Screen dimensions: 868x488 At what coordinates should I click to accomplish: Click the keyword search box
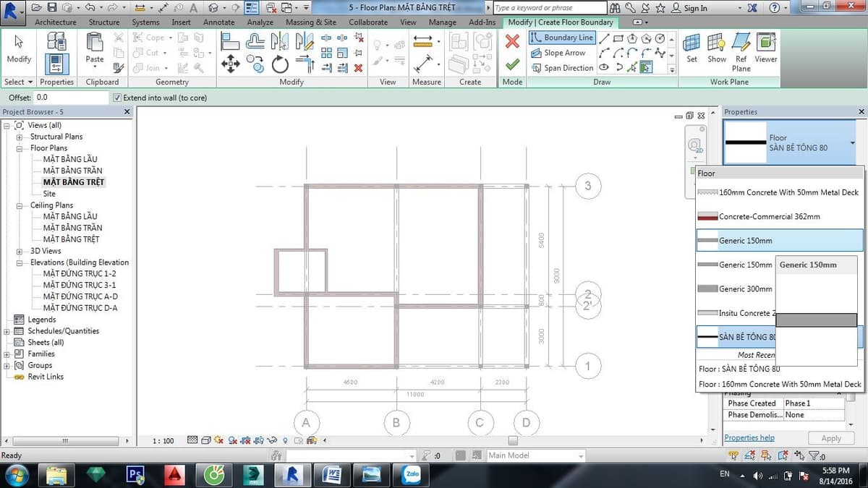pos(548,8)
